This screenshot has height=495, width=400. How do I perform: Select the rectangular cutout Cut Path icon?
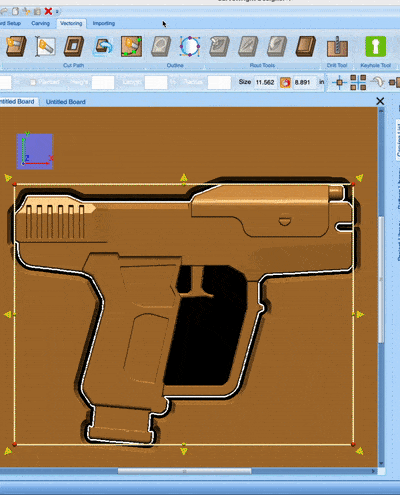(x=74, y=46)
